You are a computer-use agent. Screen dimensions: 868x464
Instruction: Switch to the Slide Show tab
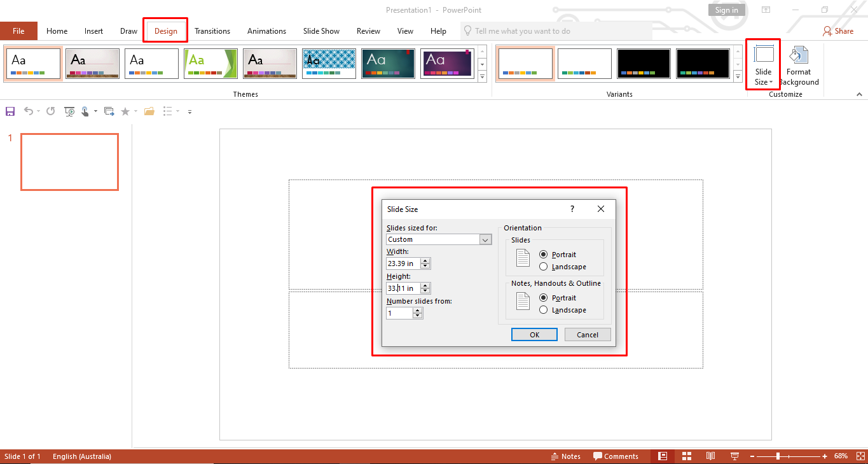(321, 31)
